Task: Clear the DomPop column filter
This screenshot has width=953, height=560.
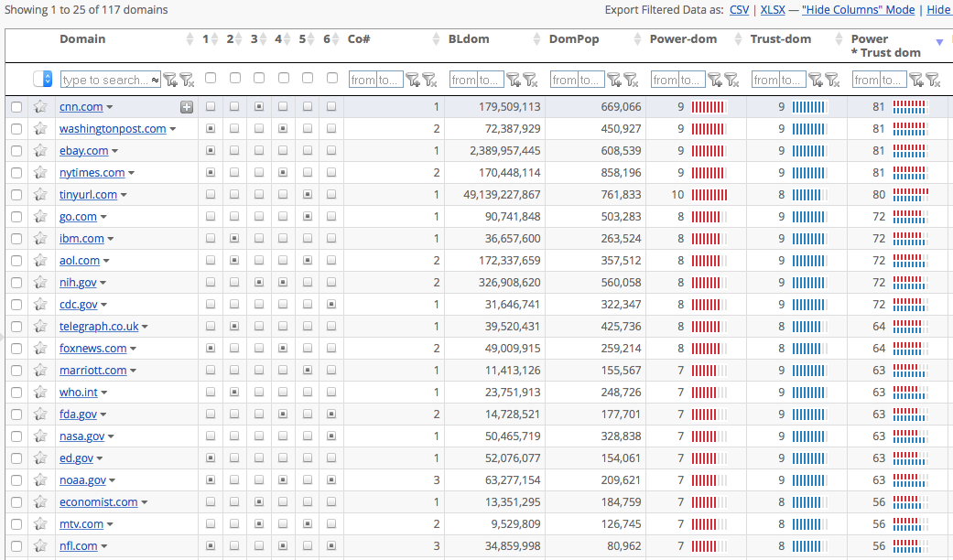Action: tap(629, 80)
